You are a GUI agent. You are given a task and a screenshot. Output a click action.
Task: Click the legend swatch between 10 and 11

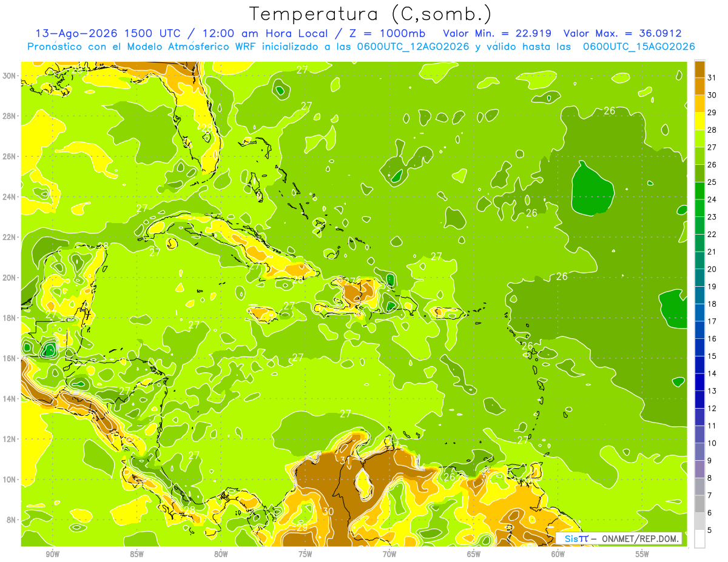pyautogui.click(x=699, y=435)
